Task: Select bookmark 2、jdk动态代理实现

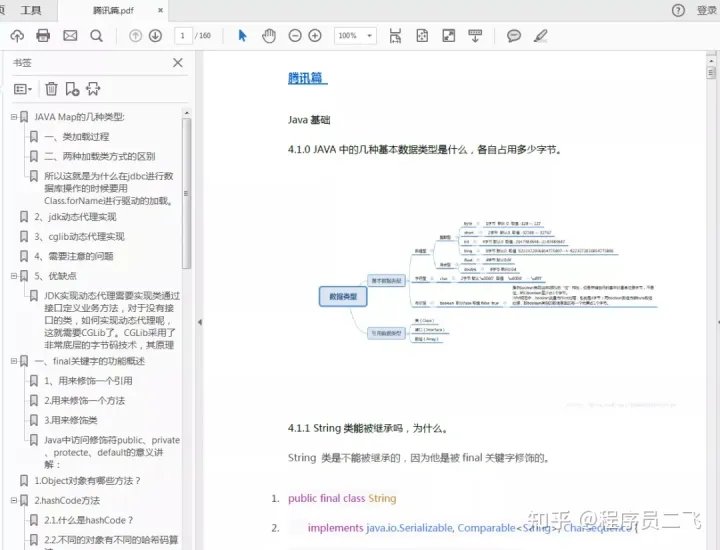Action: coord(75,217)
